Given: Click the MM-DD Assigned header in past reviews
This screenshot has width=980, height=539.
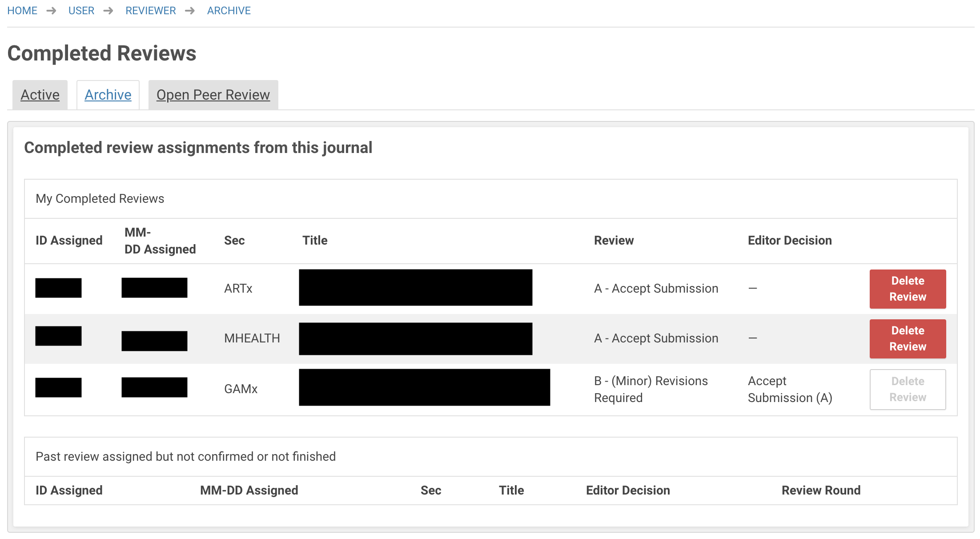Looking at the screenshot, I should pyautogui.click(x=249, y=490).
